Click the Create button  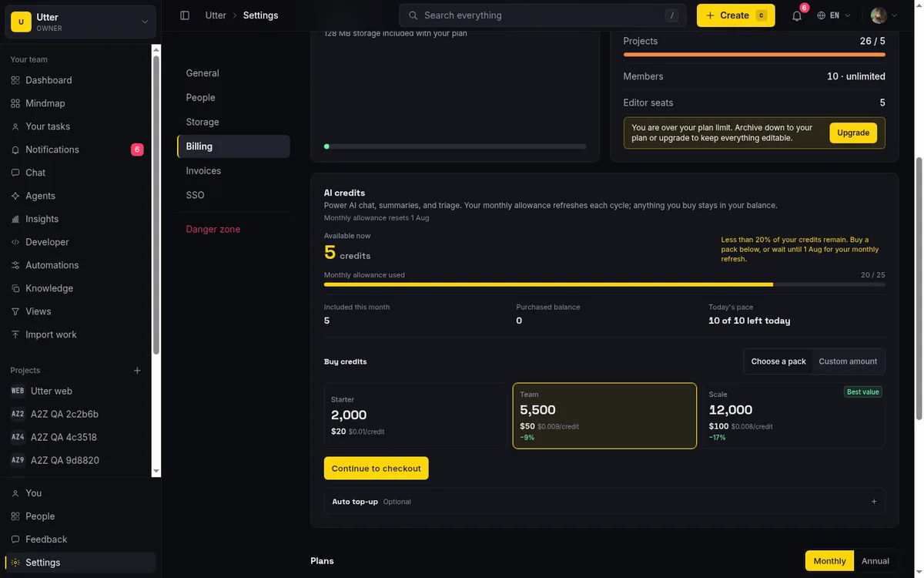click(x=736, y=15)
